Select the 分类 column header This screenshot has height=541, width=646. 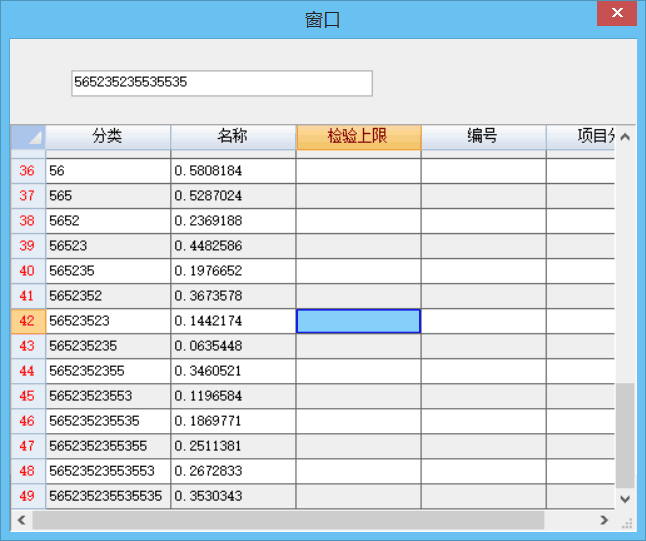(108, 137)
